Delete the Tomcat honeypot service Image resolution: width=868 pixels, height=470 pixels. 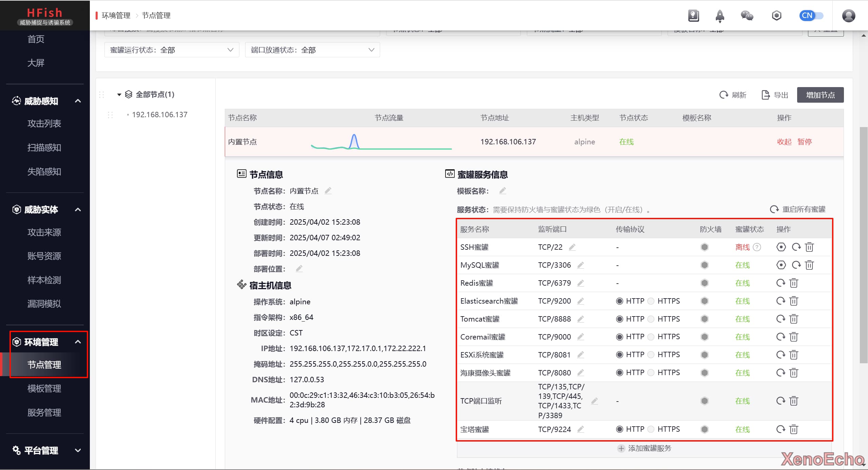coord(794,319)
